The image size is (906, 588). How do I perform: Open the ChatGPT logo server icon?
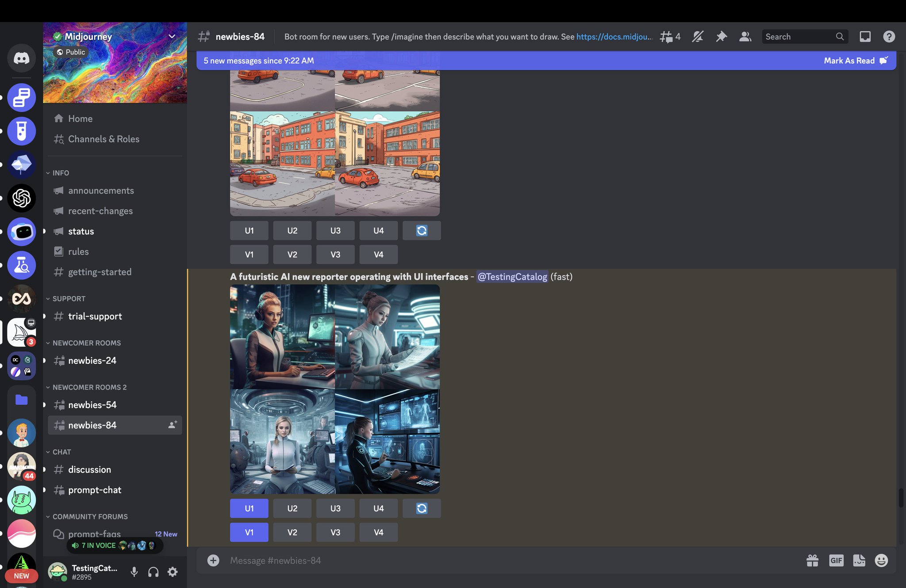coord(21,198)
